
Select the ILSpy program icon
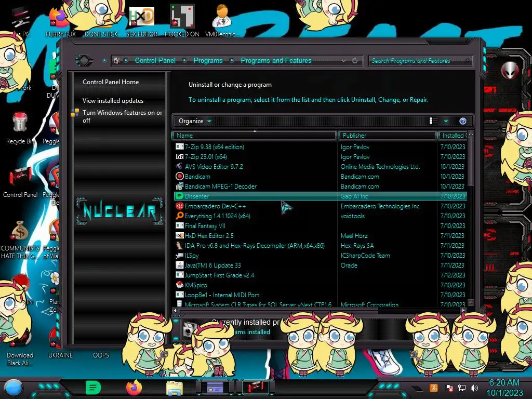tap(179, 255)
